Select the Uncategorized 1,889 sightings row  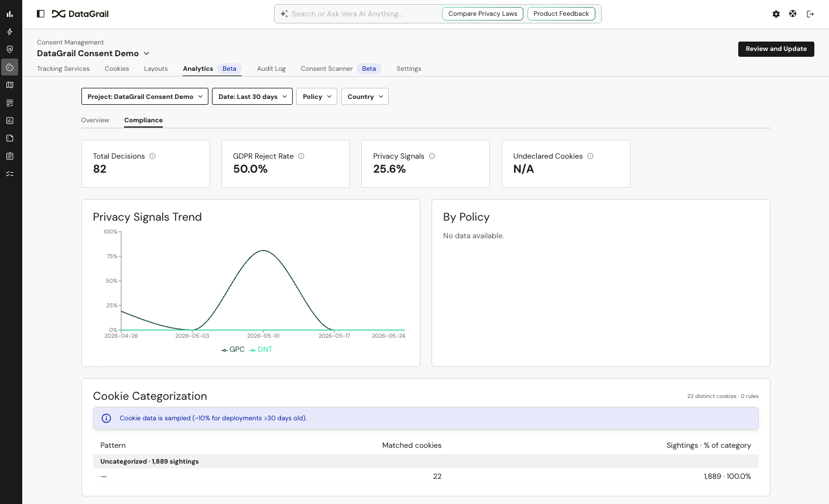tap(426, 461)
